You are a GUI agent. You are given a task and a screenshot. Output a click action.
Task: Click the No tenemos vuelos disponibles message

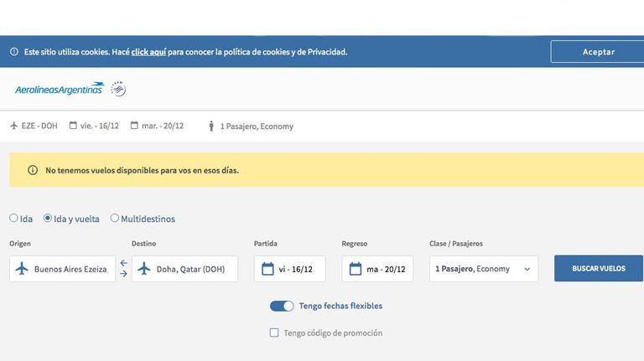(x=142, y=170)
